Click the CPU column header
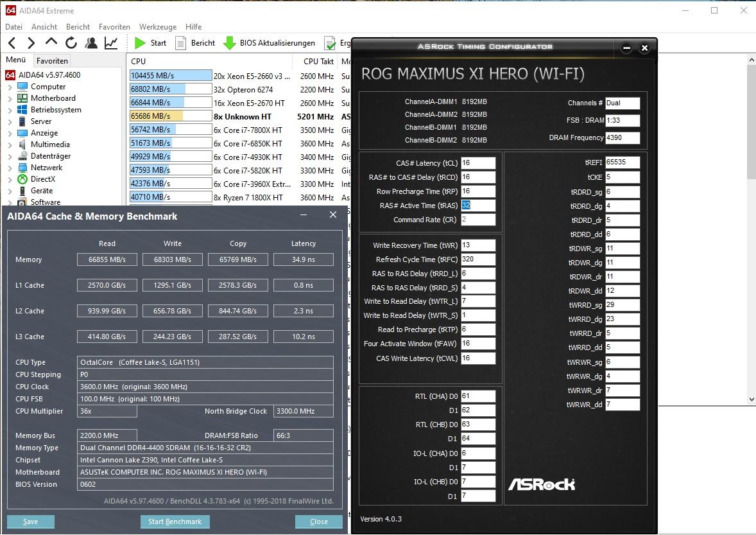This screenshot has width=756, height=535. pyautogui.click(x=209, y=61)
